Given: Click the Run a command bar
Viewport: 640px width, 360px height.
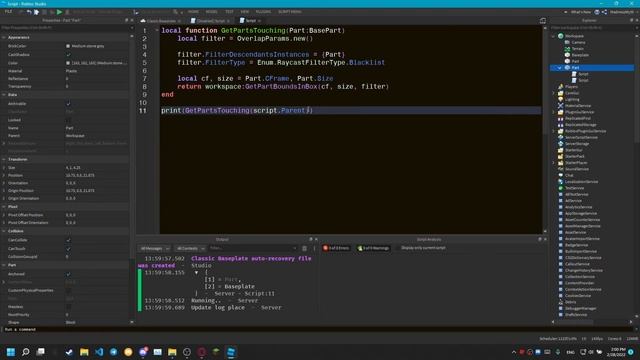Looking at the screenshot, I should tap(318, 329).
